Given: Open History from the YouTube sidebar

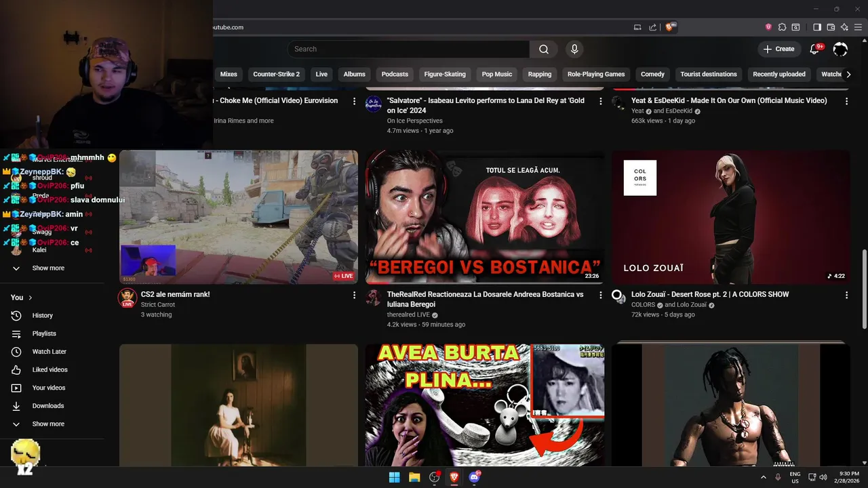Looking at the screenshot, I should point(42,315).
